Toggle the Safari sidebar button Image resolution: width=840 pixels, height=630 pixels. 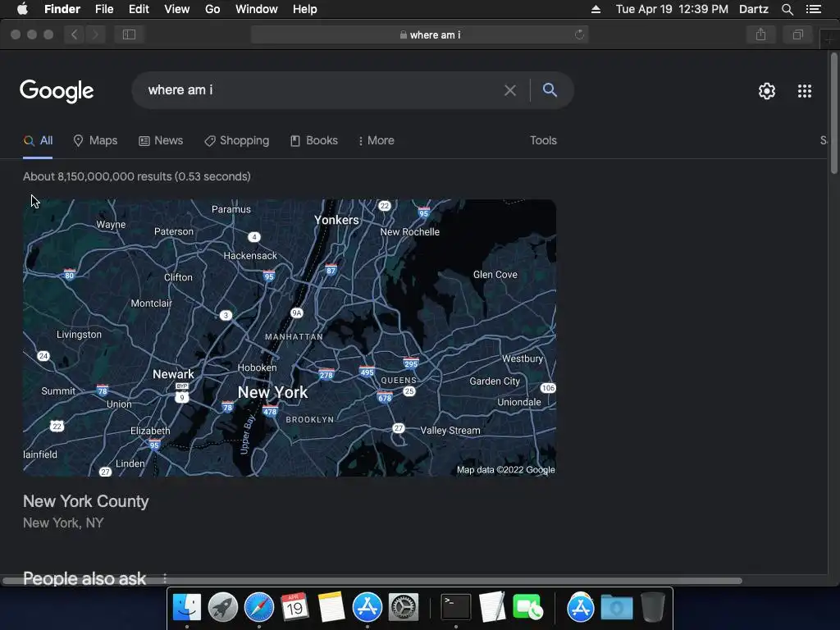point(129,34)
